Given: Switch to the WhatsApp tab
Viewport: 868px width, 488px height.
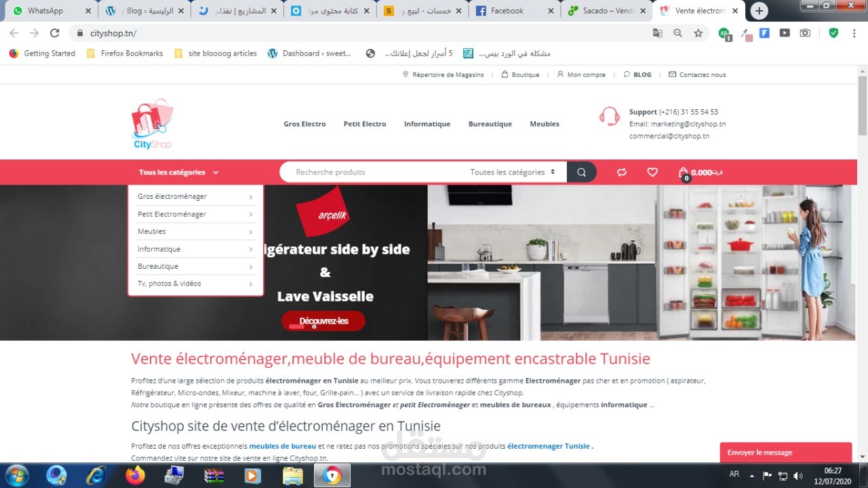Looking at the screenshot, I should [52, 11].
